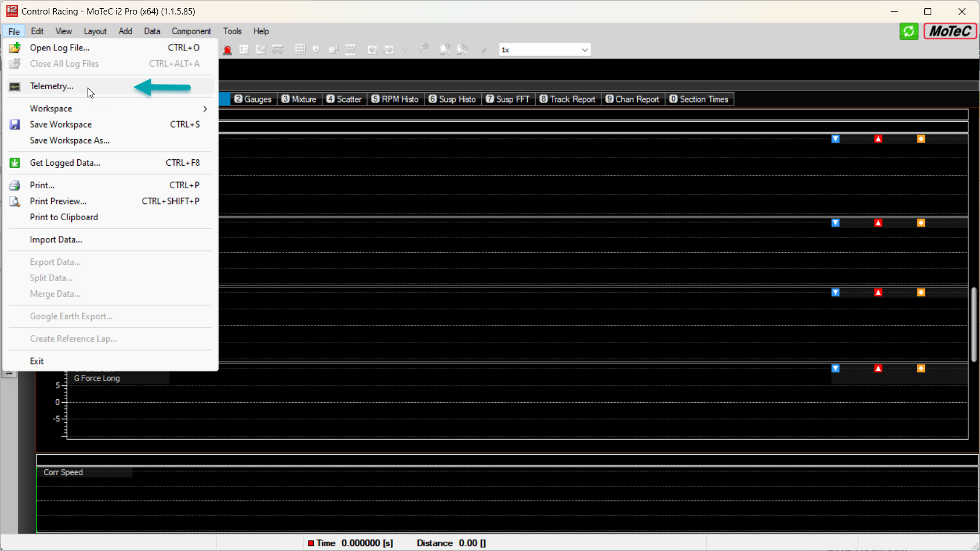Choose Save Workspace menu entry

coord(110,125)
